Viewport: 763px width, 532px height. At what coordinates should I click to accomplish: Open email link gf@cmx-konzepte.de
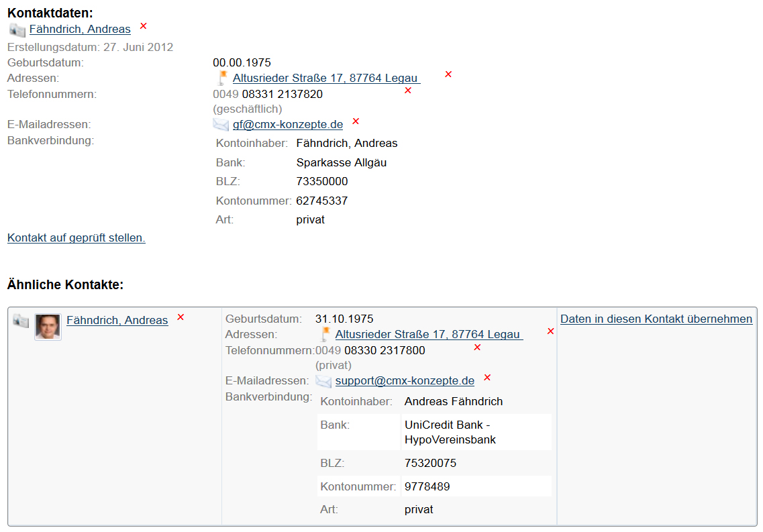point(288,125)
